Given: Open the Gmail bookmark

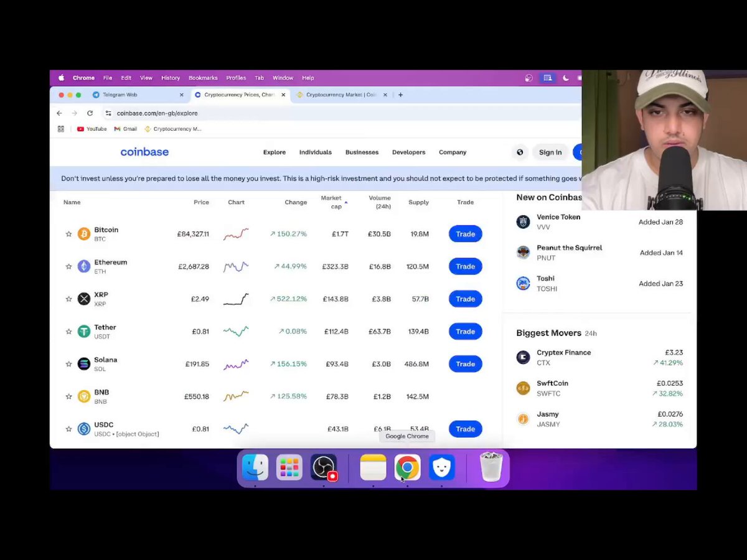Looking at the screenshot, I should [126, 129].
